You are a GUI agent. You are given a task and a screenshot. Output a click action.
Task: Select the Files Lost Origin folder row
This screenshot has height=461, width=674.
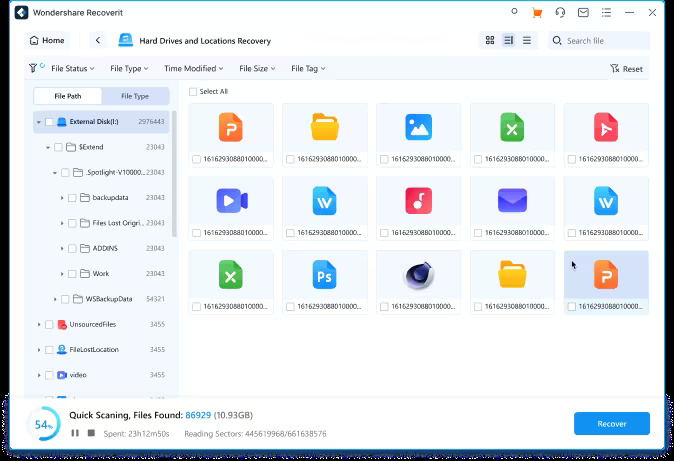[x=101, y=223]
